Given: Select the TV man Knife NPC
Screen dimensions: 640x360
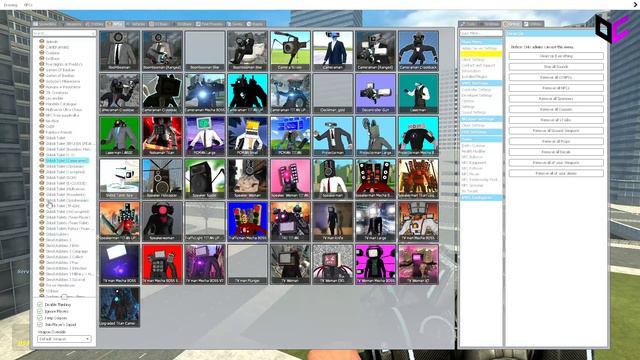Looking at the screenshot, I should [333, 221].
